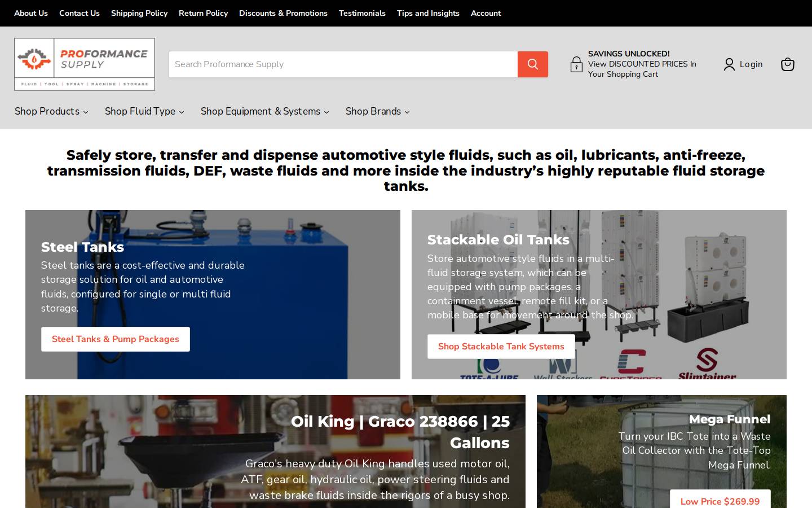Click the Login user icon

(x=729, y=64)
